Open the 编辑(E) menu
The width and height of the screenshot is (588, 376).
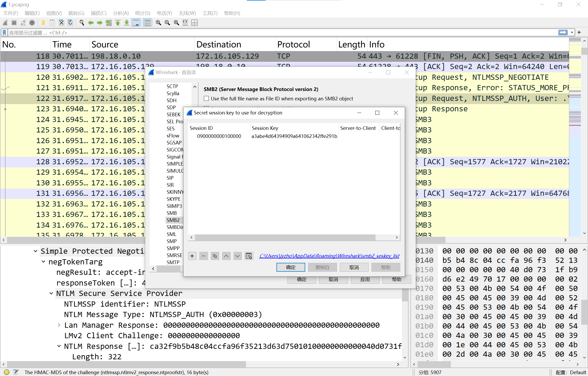pyautogui.click(x=32, y=13)
